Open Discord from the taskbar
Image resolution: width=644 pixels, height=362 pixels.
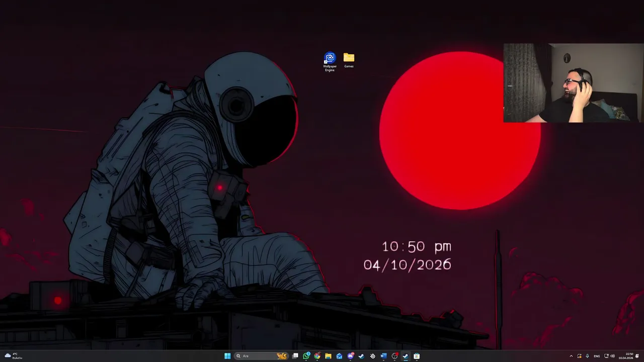click(351, 356)
